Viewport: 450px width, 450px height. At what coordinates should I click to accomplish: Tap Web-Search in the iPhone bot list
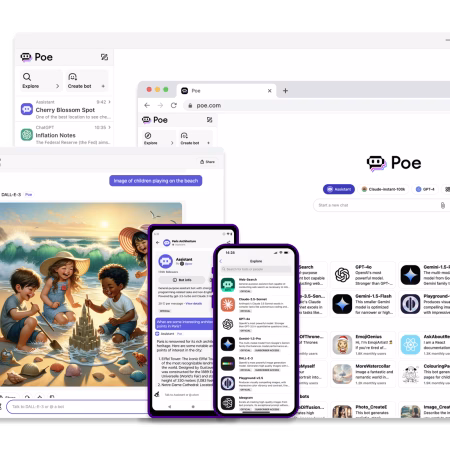tap(255, 285)
